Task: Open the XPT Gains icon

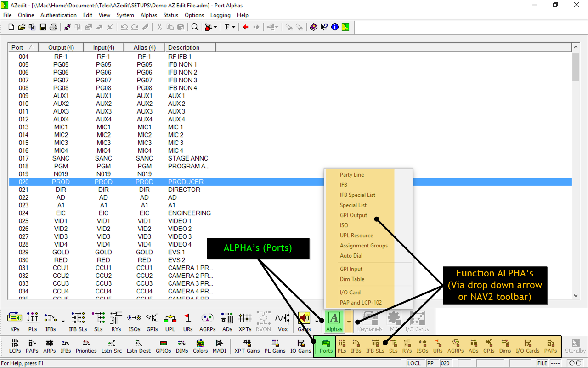Action: tap(247, 346)
